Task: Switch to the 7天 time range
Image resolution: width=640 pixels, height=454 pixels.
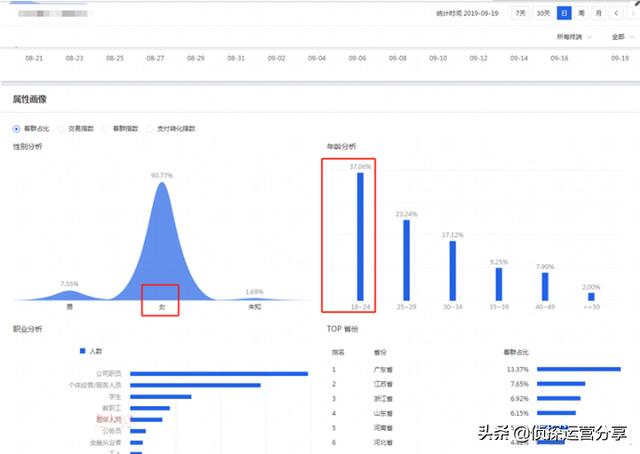Action: (x=520, y=13)
